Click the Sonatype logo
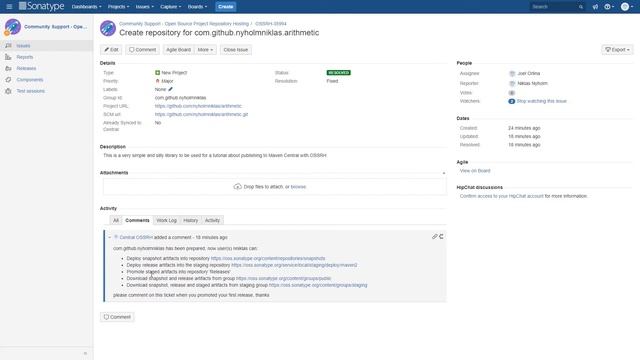The image size is (640, 360). click(42, 6)
